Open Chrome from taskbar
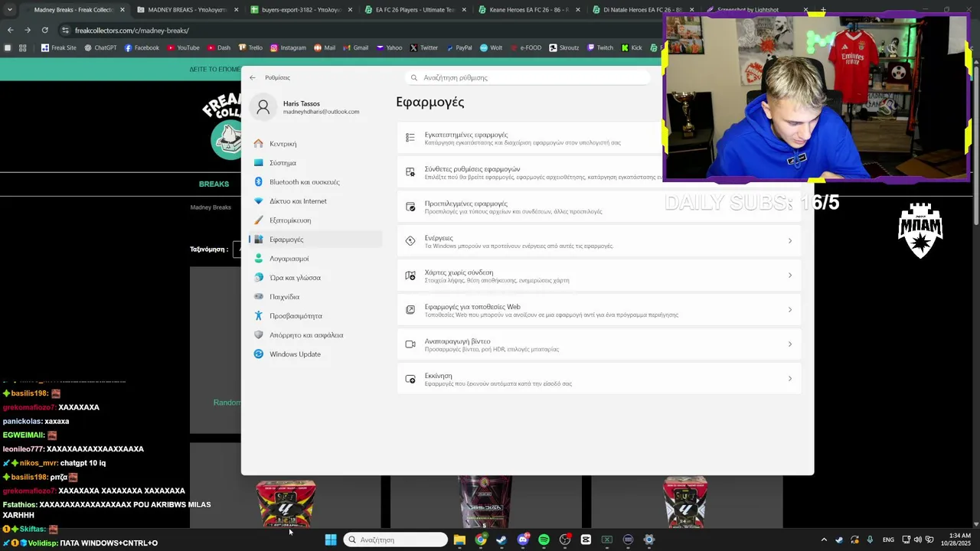Screen dimensions: 980x551 480,540
